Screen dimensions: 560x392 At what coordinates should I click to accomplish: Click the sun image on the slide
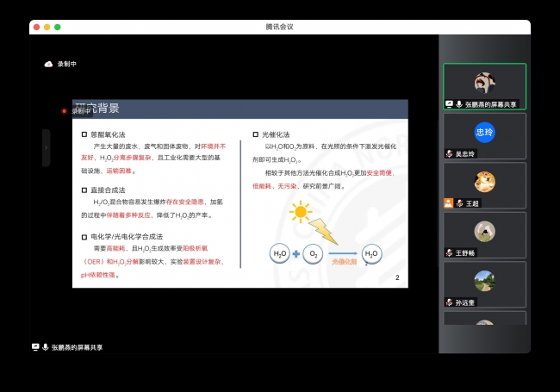click(x=301, y=211)
